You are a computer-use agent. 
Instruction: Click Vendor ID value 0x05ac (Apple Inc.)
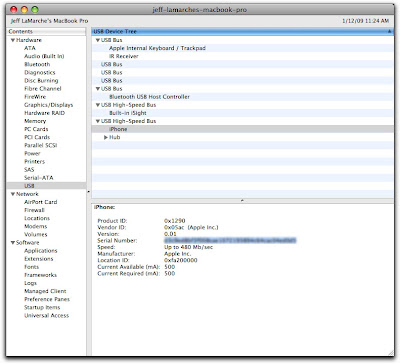tap(191, 227)
